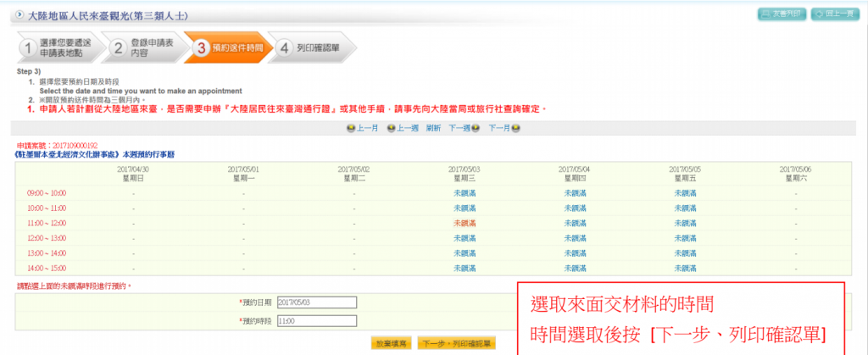
Task: Book Wednesday 2017/05/03 14:00~15:00 未額滿 slot
Action: [x=465, y=269]
